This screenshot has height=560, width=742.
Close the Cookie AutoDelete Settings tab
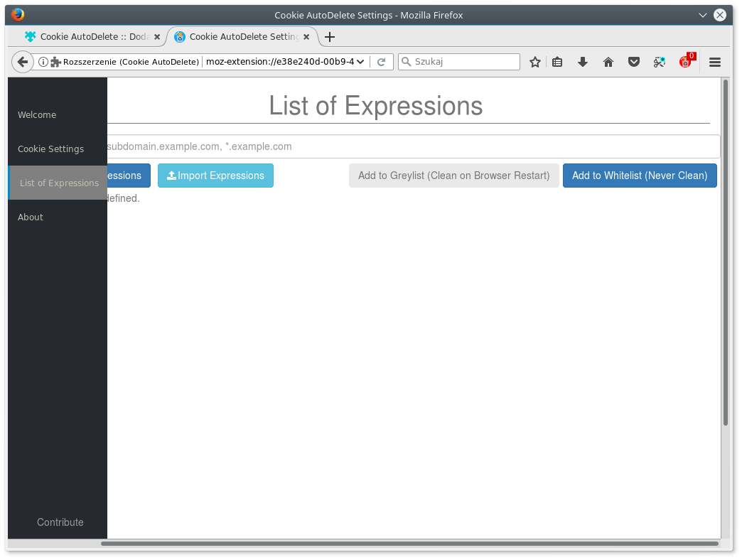click(306, 37)
